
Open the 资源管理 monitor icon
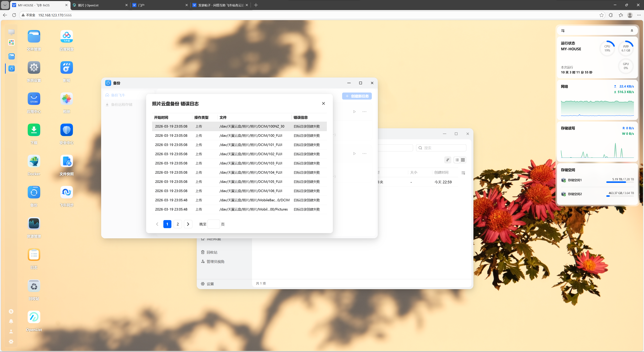(34, 224)
